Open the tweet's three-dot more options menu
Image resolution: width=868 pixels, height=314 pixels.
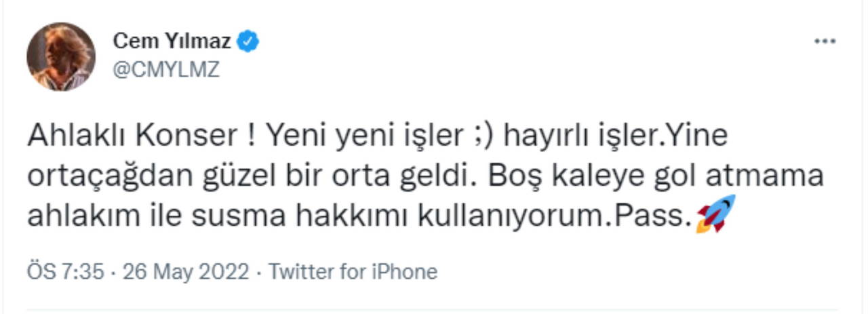click(x=825, y=42)
